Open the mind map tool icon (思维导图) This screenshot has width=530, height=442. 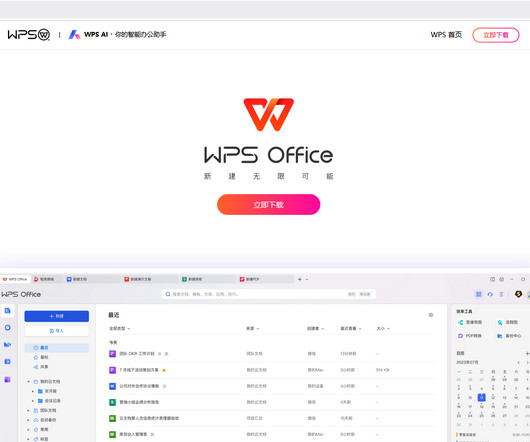tap(460, 322)
